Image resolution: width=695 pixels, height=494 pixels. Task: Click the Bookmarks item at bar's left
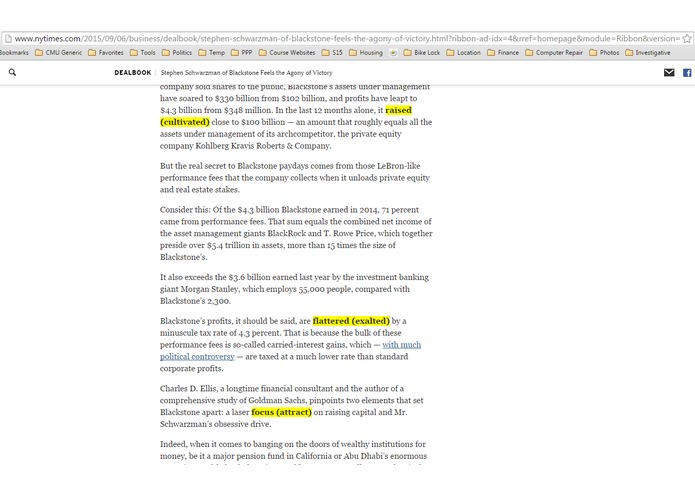coord(14,52)
